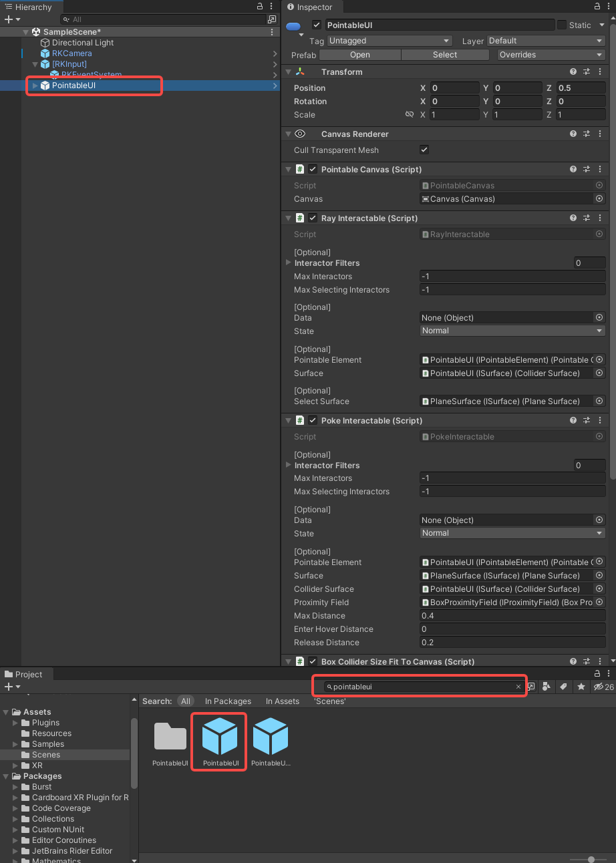Click the prefab Open button
616x863 pixels.
point(360,55)
